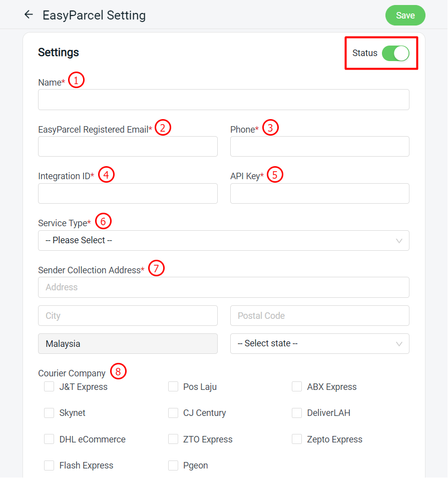This screenshot has width=448, height=478.
Task: Focus the EasyParcel Registered Email field
Action: 128,146
